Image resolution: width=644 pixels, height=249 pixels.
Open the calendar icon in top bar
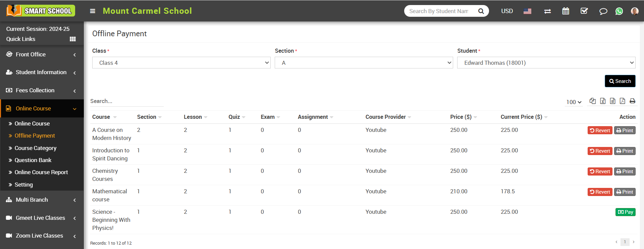pos(566,11)
